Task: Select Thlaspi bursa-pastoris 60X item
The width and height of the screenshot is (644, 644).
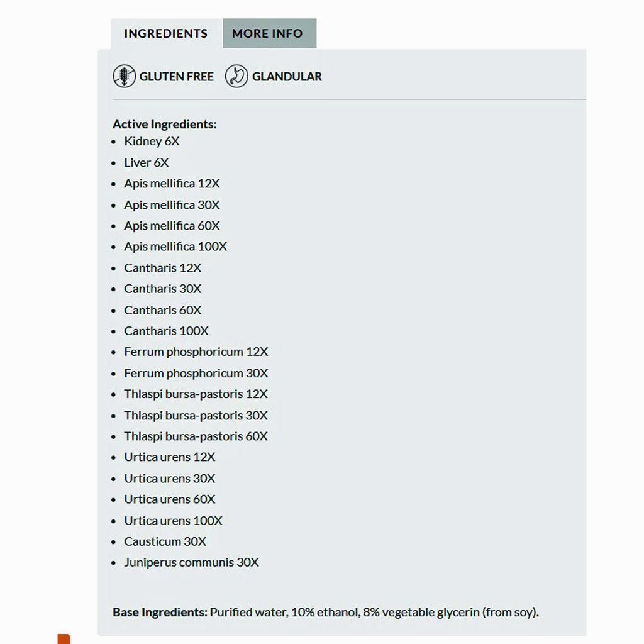Action: pyautogui.click(x=196, y=436)
